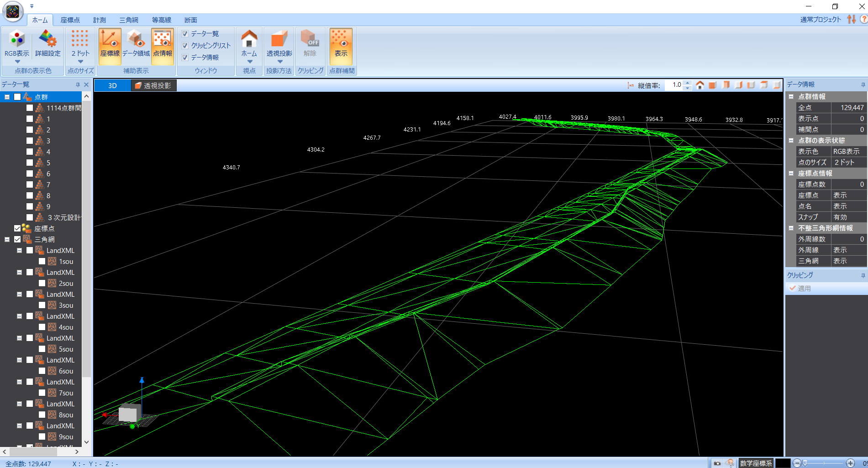
Task: Collapse the 点群 tree node
Action: pyautogui.click(x=7, y=97)
